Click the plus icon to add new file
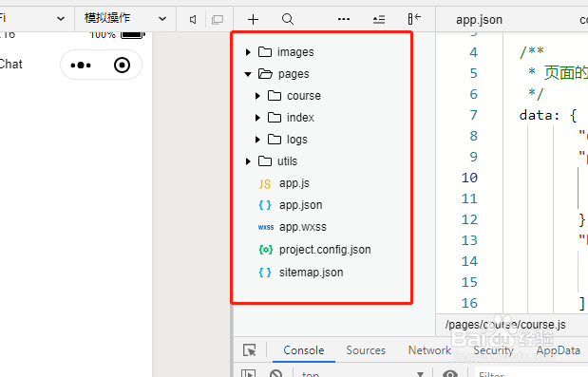This screenshot has height=377, width=588. coord(253,19)
